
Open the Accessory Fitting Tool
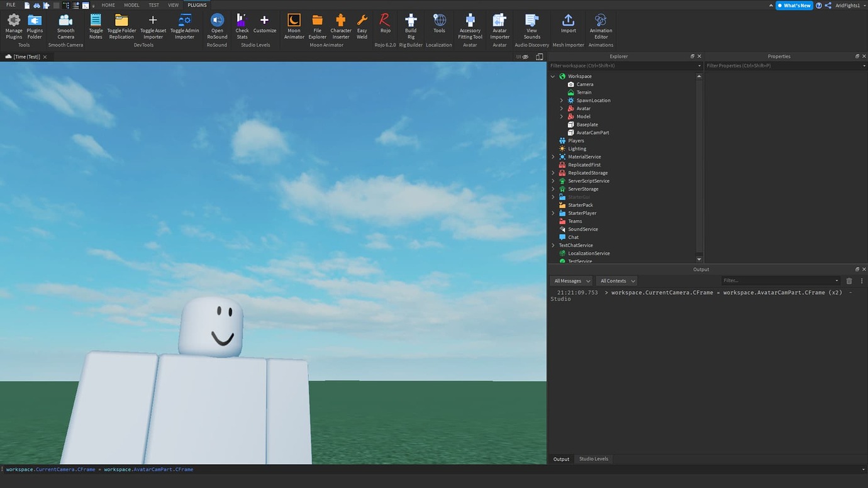pos(469,25)
